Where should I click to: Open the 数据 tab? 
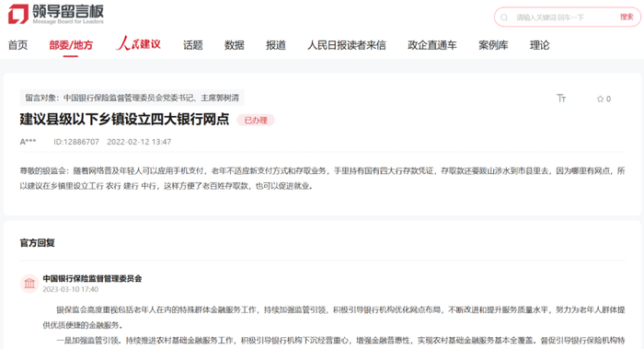[x=234, y=45]
